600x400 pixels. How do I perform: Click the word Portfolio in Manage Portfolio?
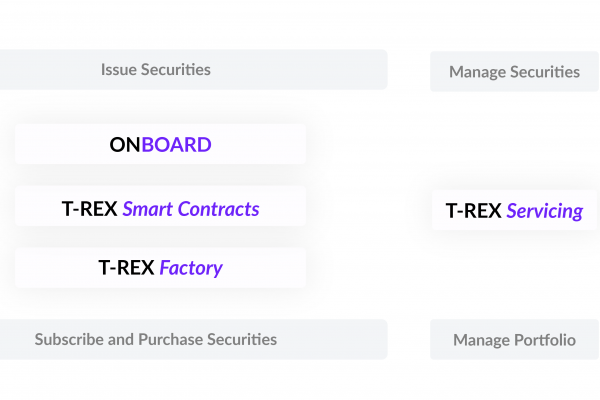pos(545,340)
